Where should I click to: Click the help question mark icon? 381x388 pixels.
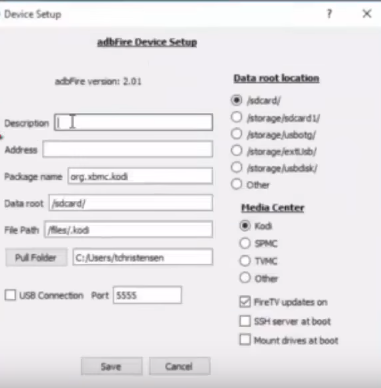click(329, 14)
